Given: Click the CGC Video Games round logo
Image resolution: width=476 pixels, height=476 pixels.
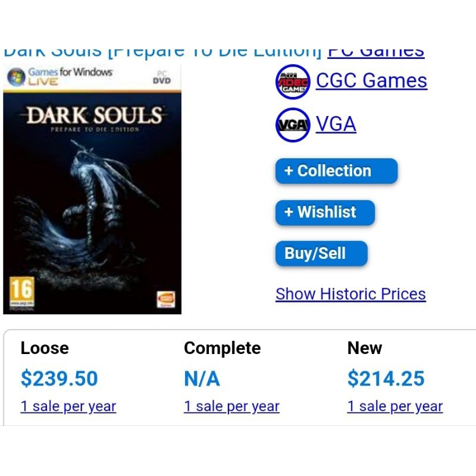Looking at the screenshot, I should [x=293, y=82].
